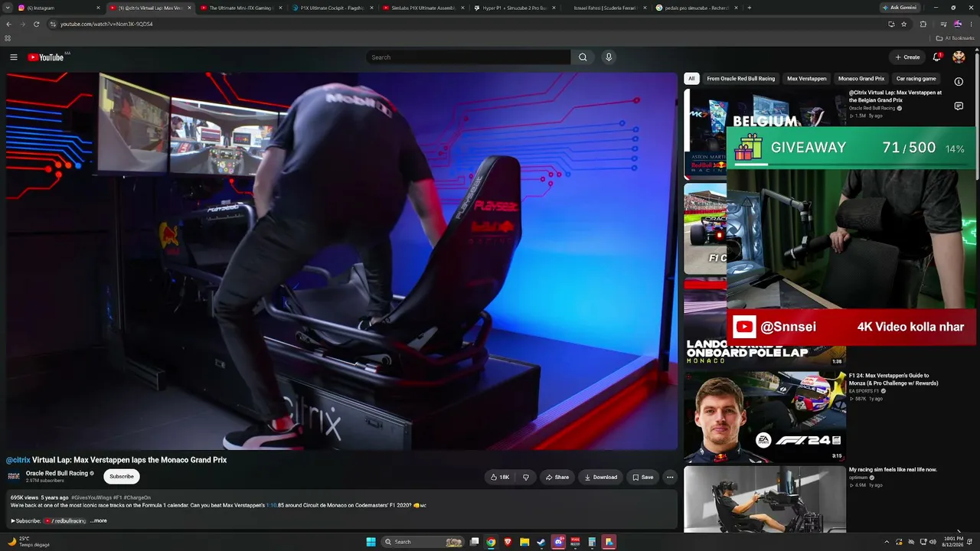Click the Share button
Viewport: 980px width, 551px height.
point(557,477)
